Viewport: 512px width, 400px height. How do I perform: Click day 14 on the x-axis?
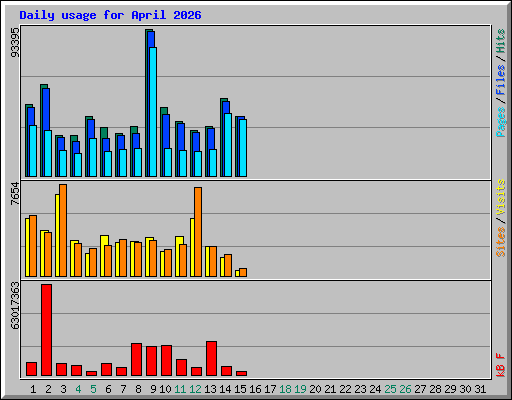pos(225,389)
